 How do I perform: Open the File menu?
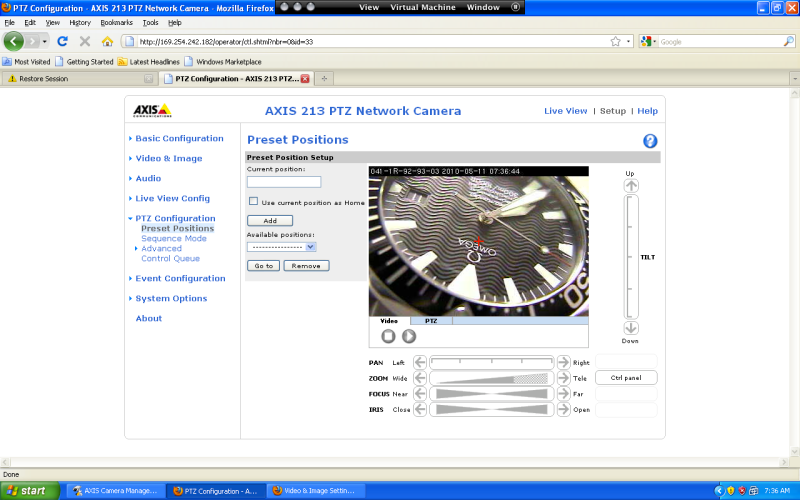pos(9,22)
